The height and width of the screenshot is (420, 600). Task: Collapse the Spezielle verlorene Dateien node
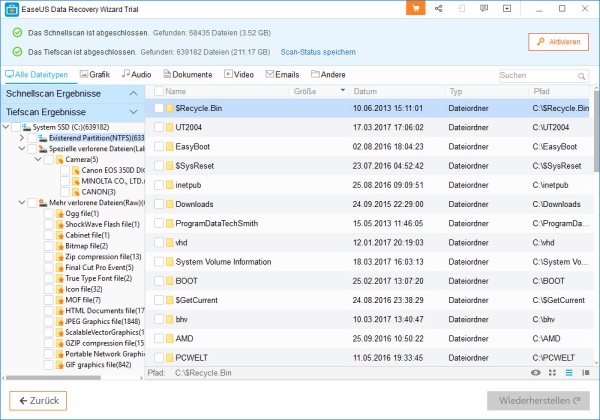[x=22, y=148]
